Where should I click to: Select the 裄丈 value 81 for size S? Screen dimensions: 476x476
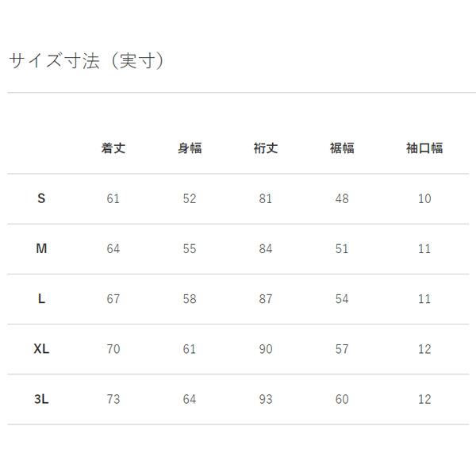[266, 198]
